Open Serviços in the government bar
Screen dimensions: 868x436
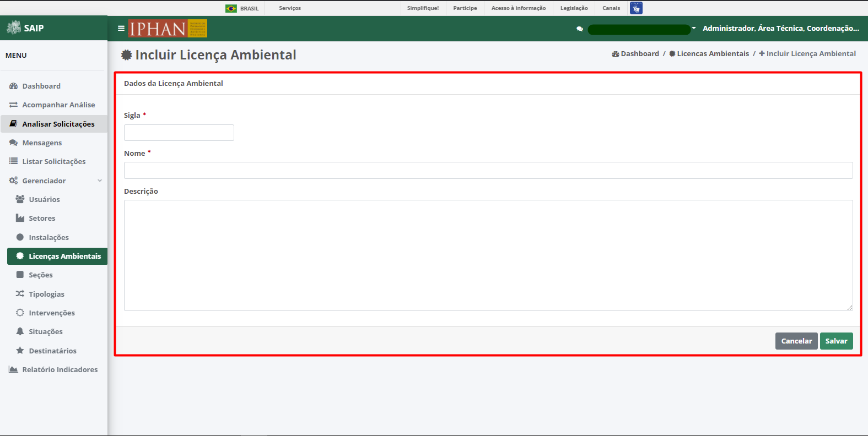[x=290, y=8]
